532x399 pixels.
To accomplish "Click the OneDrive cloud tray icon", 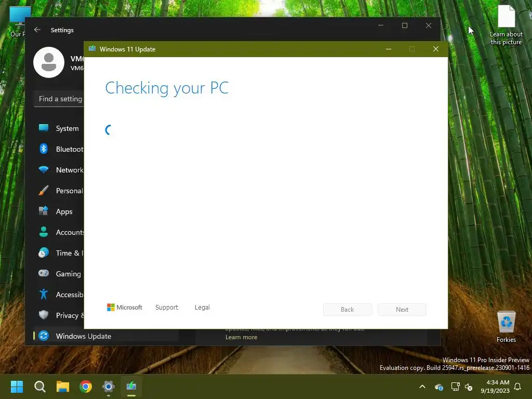I will point(439,387).
